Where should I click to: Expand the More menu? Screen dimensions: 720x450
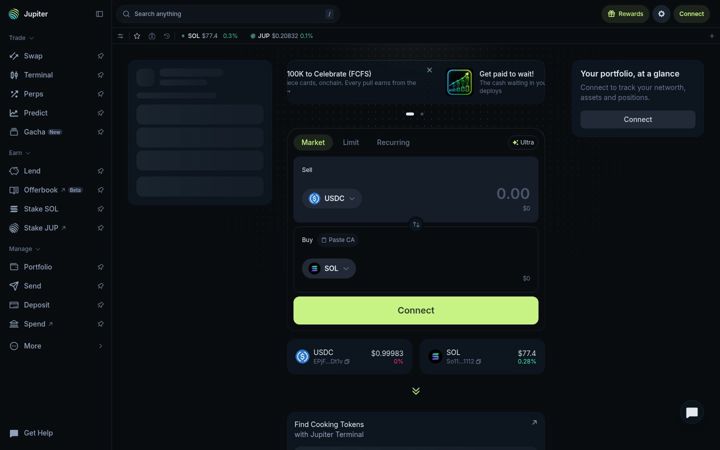pos(56,346)
